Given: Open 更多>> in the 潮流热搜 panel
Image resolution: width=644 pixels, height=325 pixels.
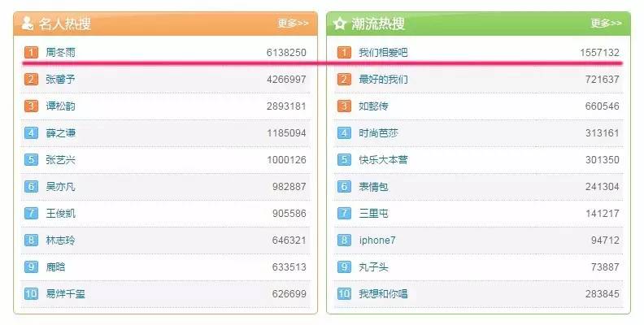Looking at the screenshot, I should coord(606,24).
